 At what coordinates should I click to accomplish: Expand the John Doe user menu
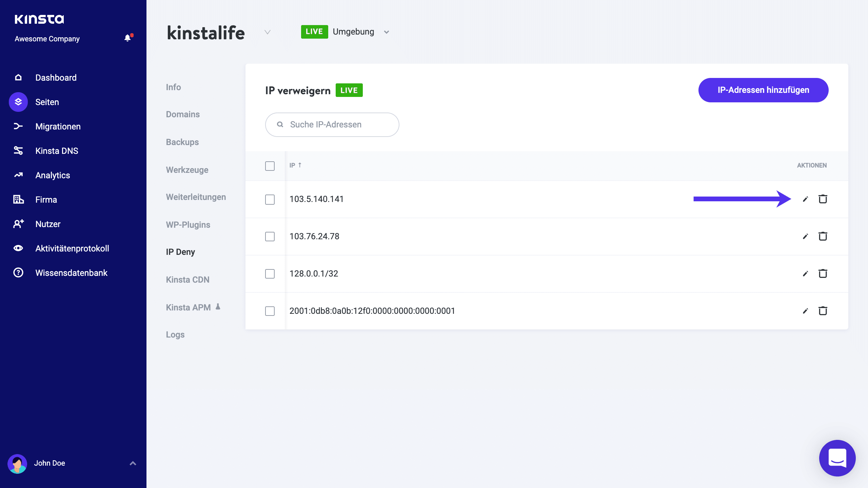[x=133, y=463]
